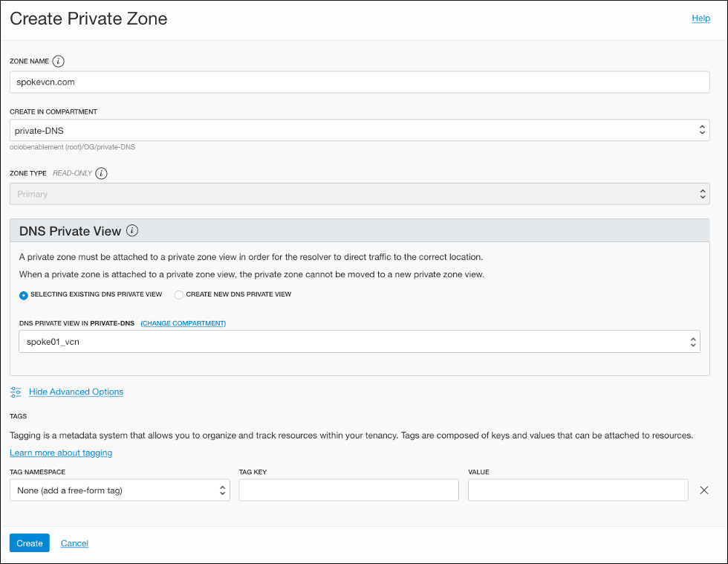Click the disabled Zone Type dropdown

point(360,194)
